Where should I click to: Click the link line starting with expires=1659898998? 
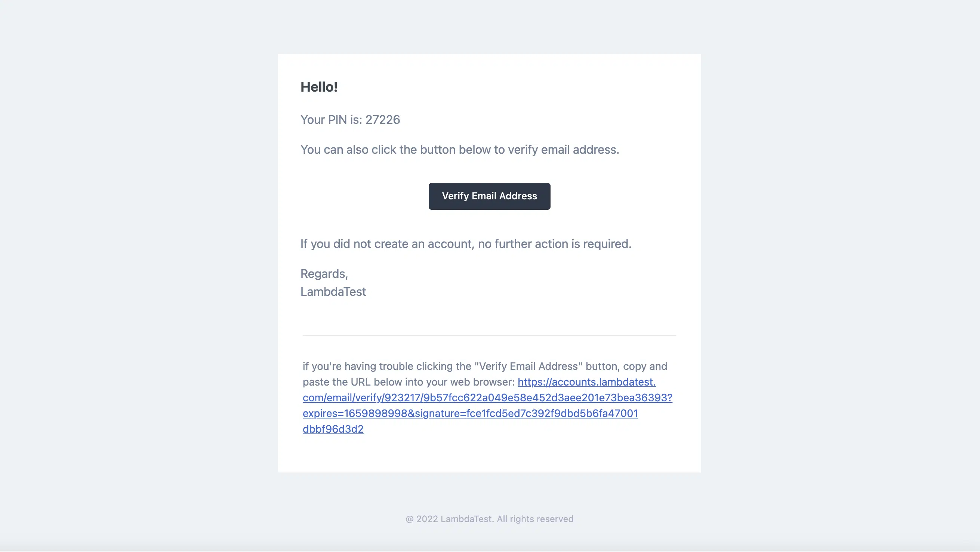click(x=470, y=413)
